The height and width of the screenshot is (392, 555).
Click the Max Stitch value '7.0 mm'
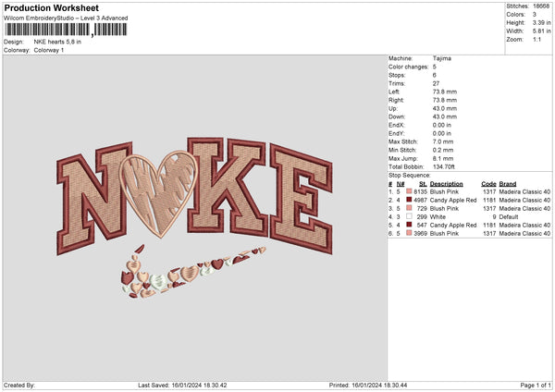(443, 141)
